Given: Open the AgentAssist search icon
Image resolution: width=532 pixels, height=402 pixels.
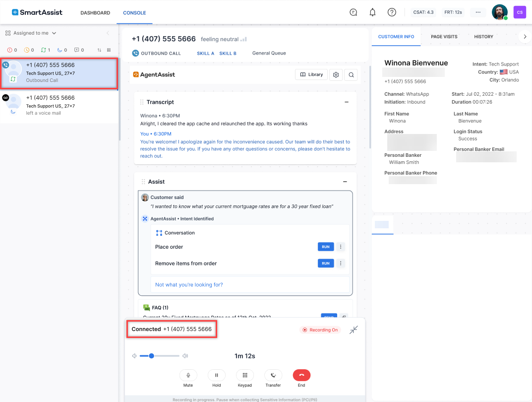Looking at the screenshot, I should pos(351,74).
